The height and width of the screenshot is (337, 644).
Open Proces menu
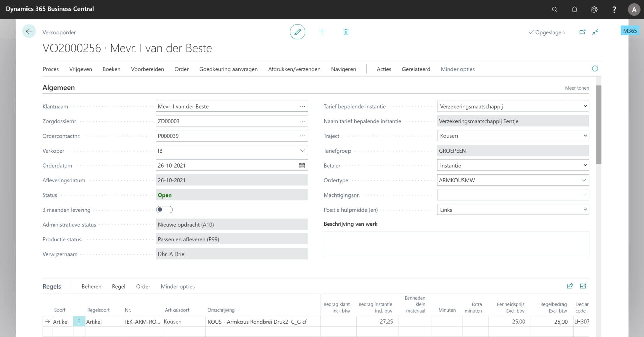(x=51, y=69)
